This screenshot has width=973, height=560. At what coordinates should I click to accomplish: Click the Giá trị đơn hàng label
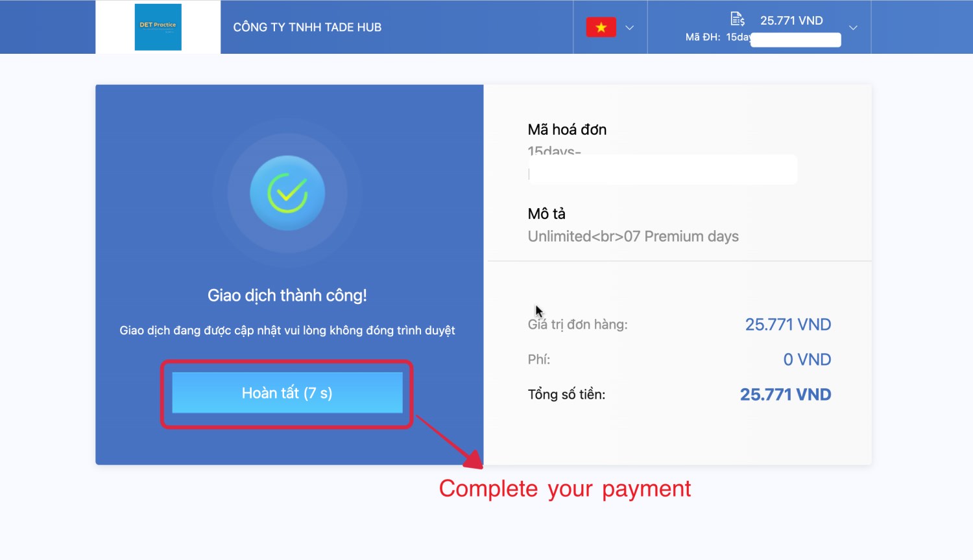tap(578, 325)
